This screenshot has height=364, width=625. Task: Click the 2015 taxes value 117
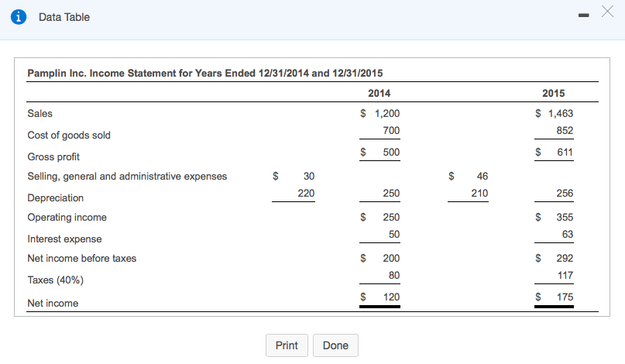pyautogui.click(x=565, y=276)
